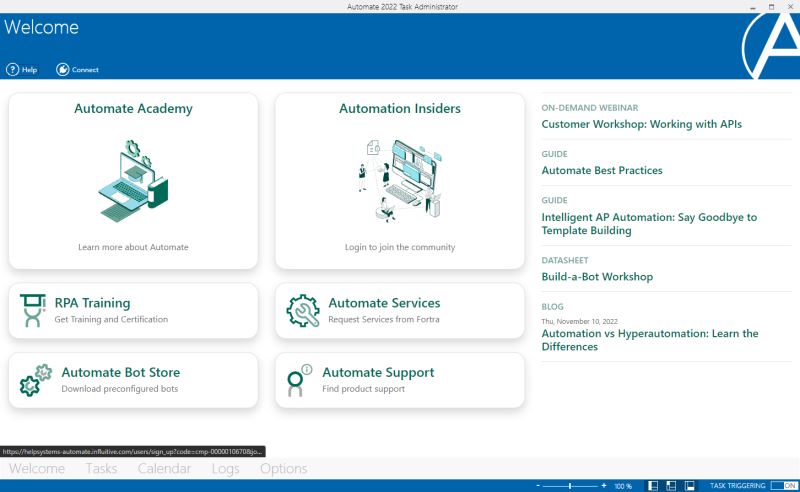This screenshot has height=492, width=800.
Task: Click the Automate Bot Store heading
Action: (120, 373)
